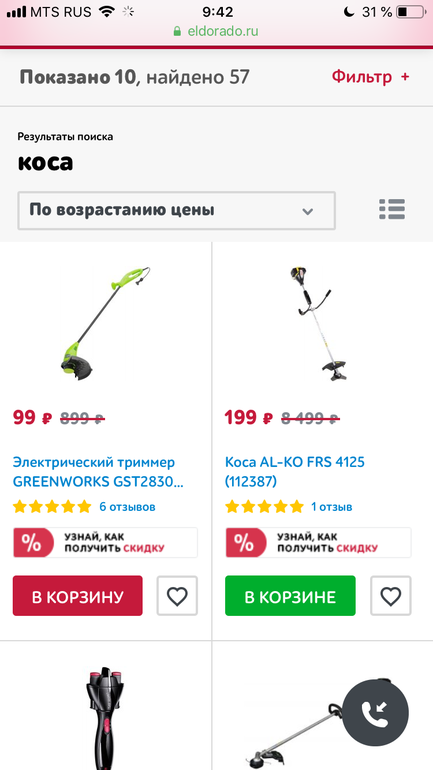Add AL-KO FRS 4125 to favorites heart
This screenshot has height=770, width=433.
pyautogui.click(x=391, y=596)
